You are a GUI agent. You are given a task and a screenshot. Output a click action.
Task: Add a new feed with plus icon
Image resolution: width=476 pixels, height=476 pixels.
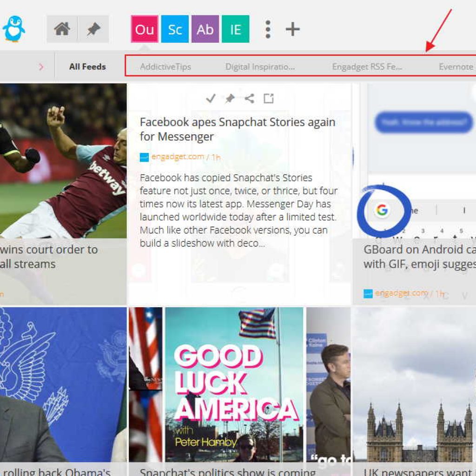pos(293,29)
